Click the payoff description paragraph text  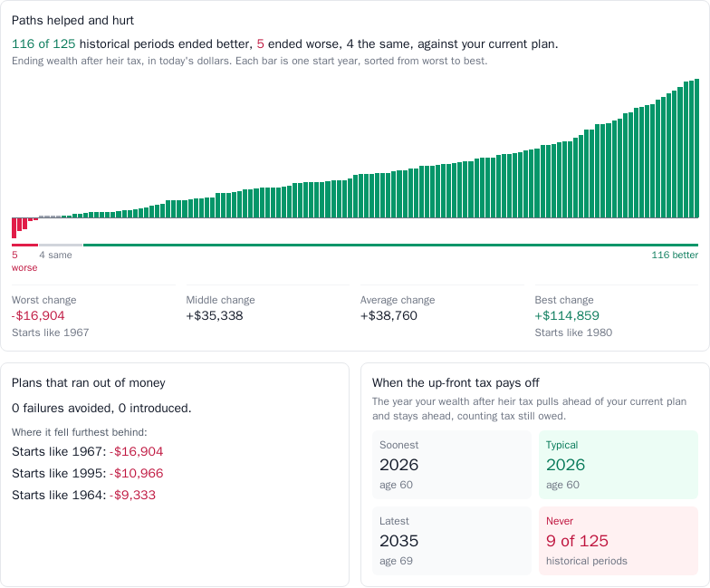[529, 409]
